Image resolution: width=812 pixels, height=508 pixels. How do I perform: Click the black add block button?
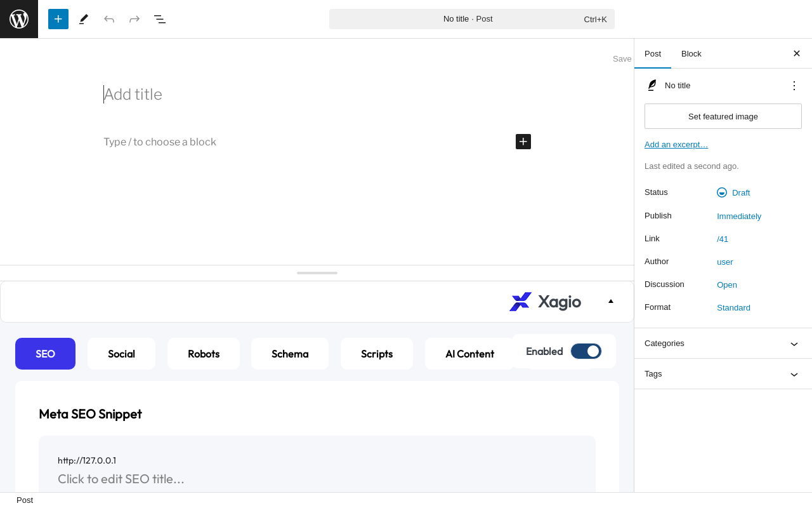point(523,142)
